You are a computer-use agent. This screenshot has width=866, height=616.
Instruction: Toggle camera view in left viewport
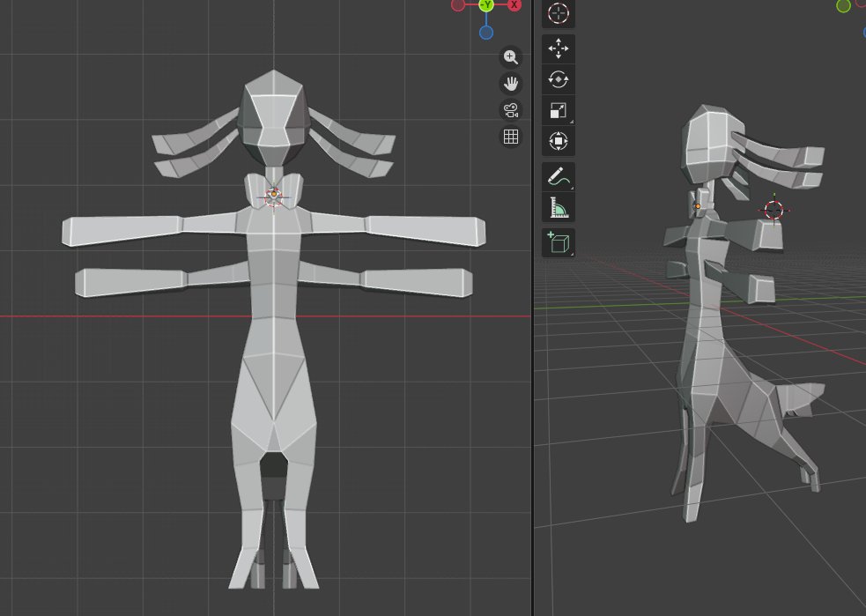511,110
